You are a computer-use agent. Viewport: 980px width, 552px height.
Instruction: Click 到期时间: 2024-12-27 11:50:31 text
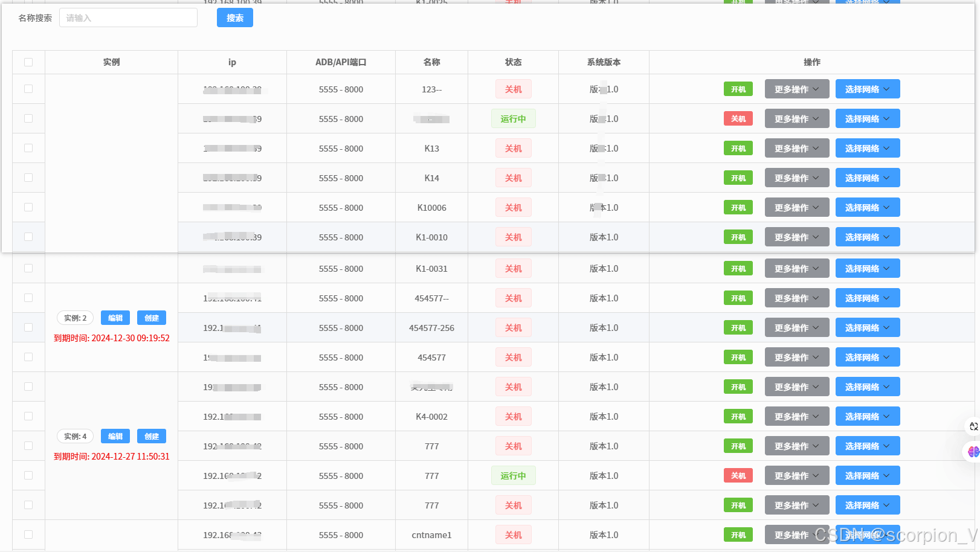(112, 457)
